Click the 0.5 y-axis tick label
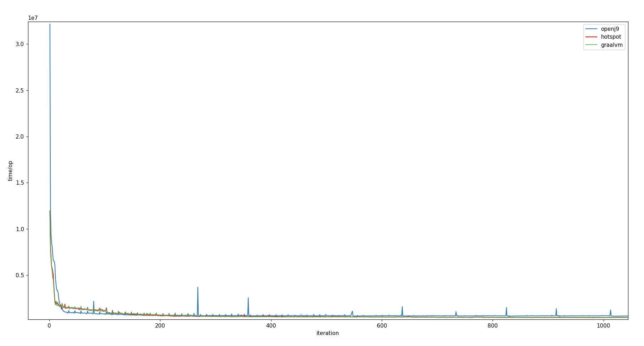This screenshot has height=346, width=644. point(20,275)
